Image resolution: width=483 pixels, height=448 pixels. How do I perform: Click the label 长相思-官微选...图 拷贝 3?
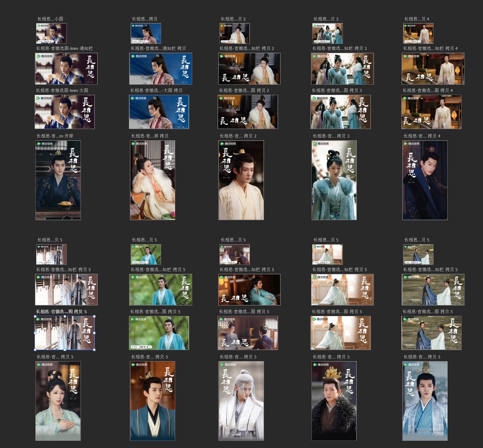[x=337, y=91]
